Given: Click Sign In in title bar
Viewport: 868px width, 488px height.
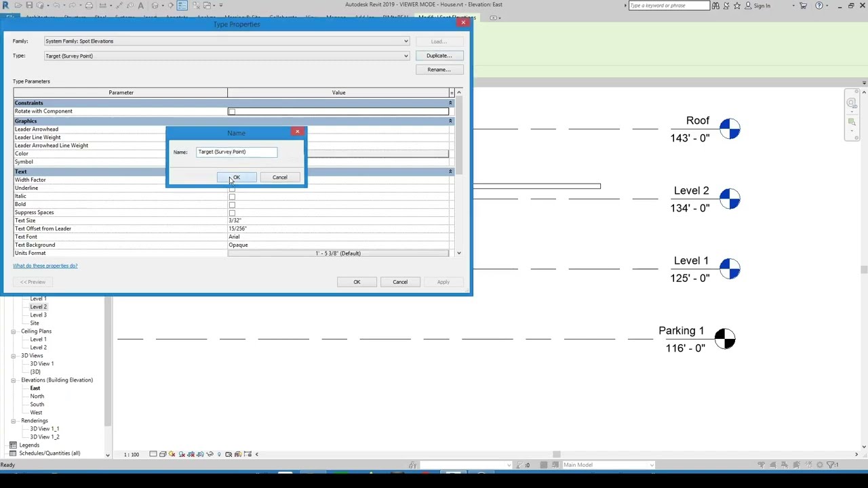Looking at the screenshot, I should 762,5.
